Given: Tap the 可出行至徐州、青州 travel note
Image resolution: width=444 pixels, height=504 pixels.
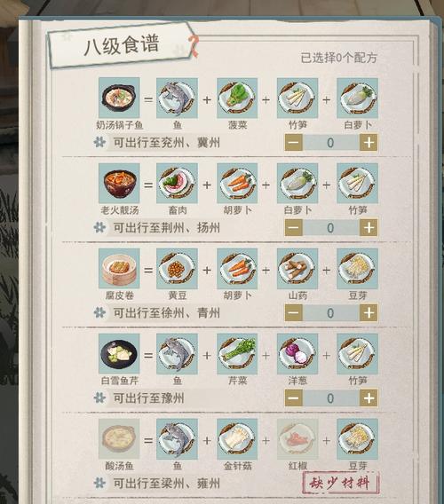Looking at the screenshot, I should 166,312.
